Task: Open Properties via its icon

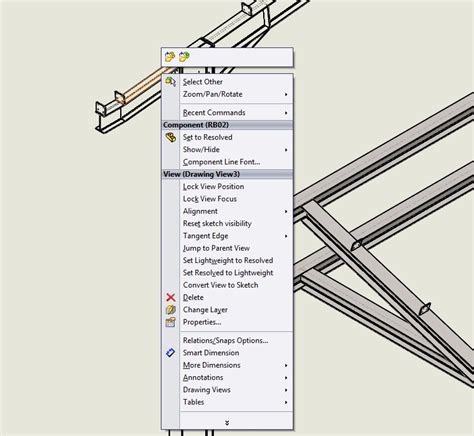Action: coord(171,322)
